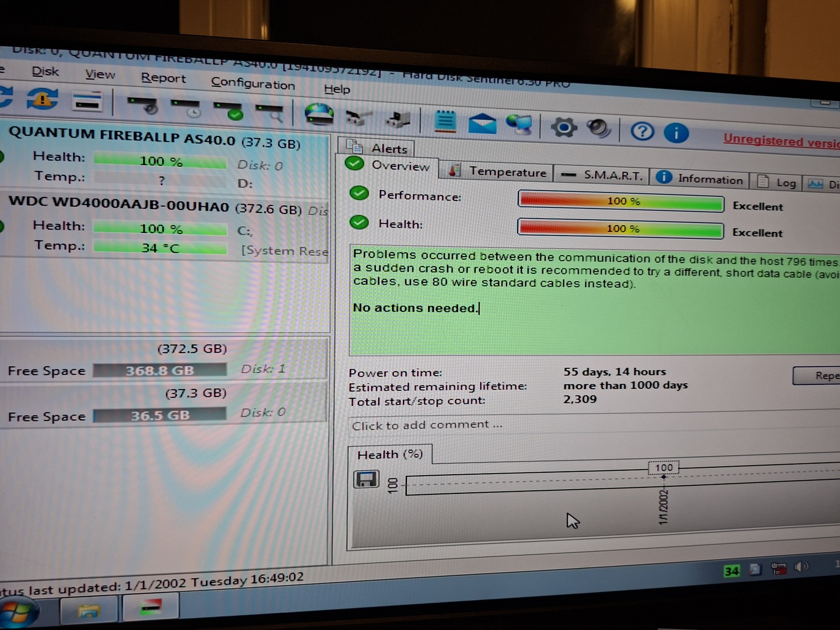Image resolution: width=840 pixels, height=630 pixels.
Task: Click the disk with gear toolbar icon
Action: 143,104
